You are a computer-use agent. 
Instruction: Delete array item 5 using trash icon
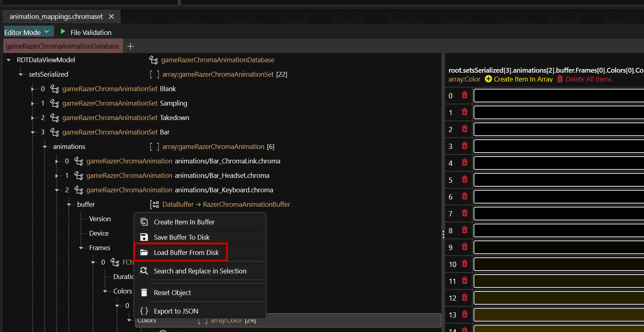tap(465, 179)
